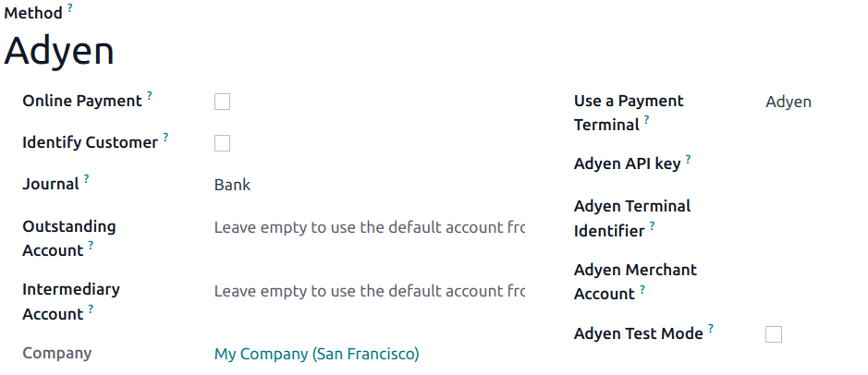
Task: Open the Intermediary Account selection field
Action: [x=369, y=291]
